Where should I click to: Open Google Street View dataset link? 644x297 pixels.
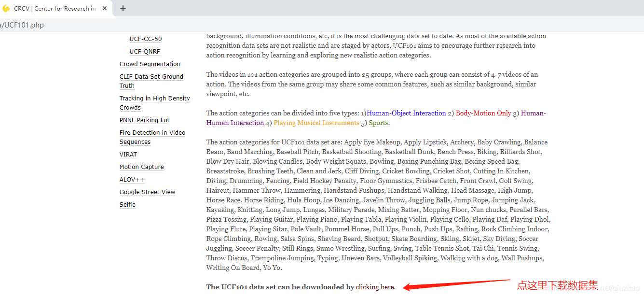(148, 192)
